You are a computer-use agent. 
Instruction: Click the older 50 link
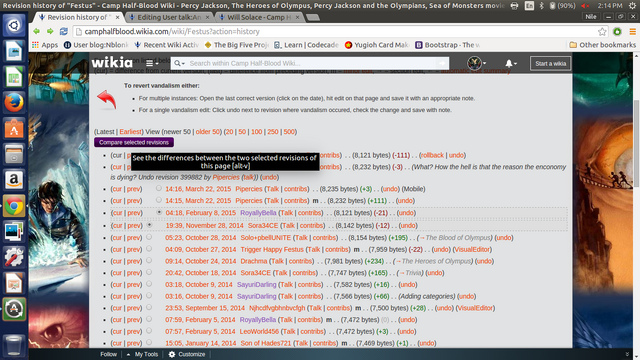pos(208,132)
